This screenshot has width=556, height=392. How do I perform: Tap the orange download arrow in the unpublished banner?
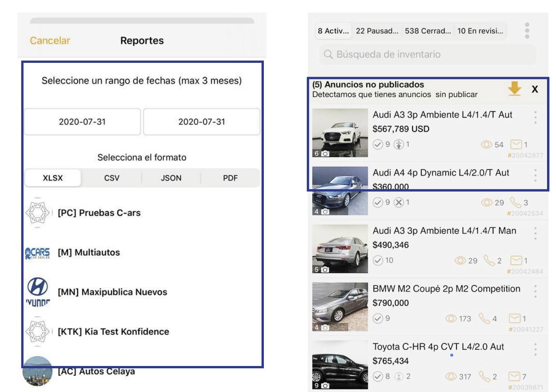(514, 89)
